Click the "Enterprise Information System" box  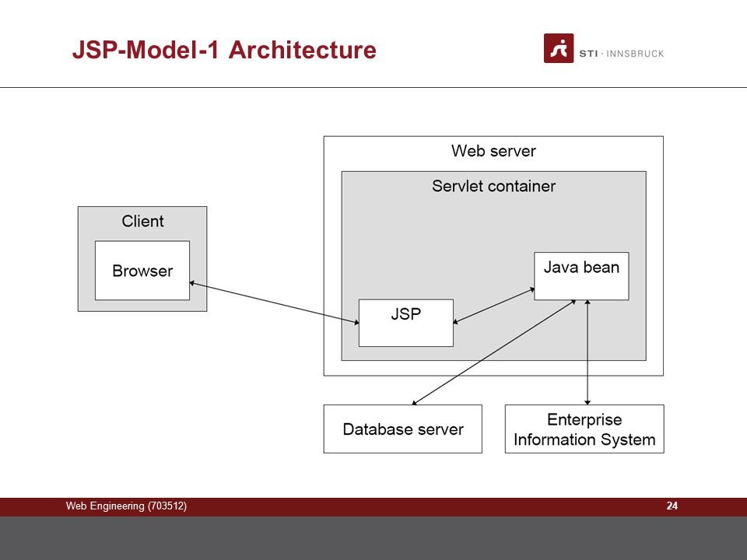click(x=584, y=429)
